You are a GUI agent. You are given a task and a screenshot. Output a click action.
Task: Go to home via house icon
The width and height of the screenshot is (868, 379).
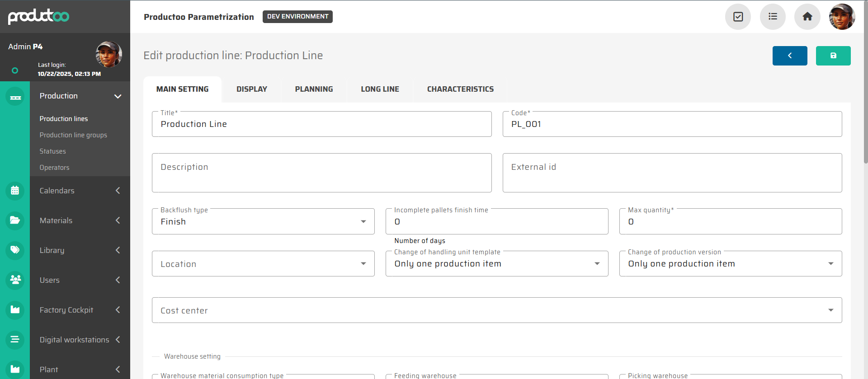(x=807, y=17)
